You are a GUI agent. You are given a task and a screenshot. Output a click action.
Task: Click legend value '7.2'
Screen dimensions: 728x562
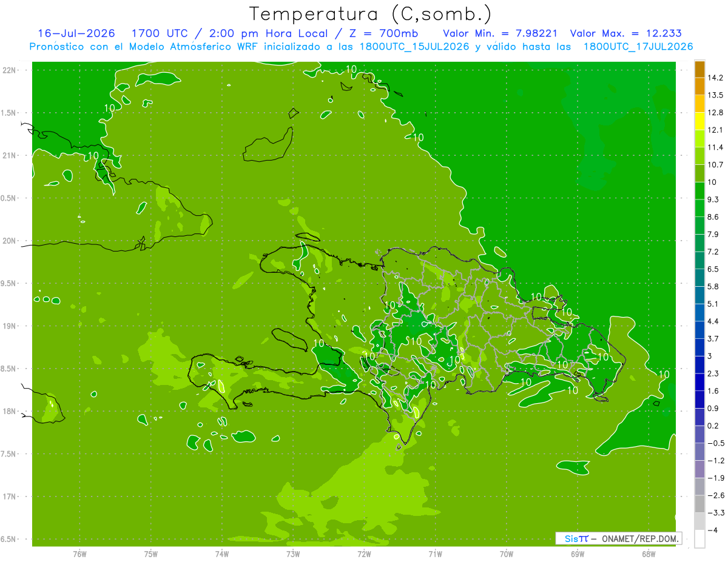click(x=713, y=252)
